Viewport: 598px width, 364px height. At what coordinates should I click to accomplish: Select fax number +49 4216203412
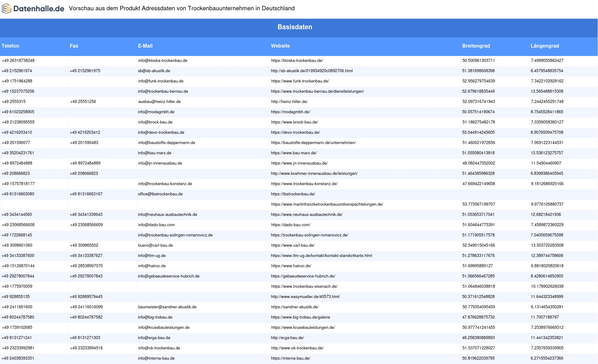(x=85, y=133)
